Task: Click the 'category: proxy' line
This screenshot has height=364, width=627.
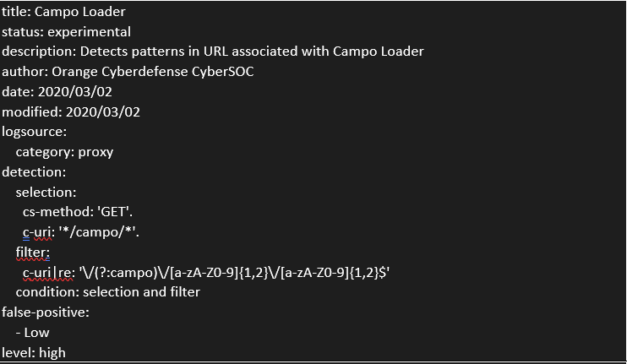Action: pyautogui.click(x=64, y=152)
